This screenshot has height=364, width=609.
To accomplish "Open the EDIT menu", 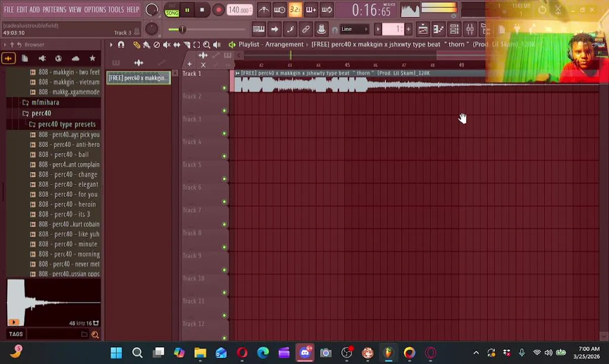I will tap(22, 10).
